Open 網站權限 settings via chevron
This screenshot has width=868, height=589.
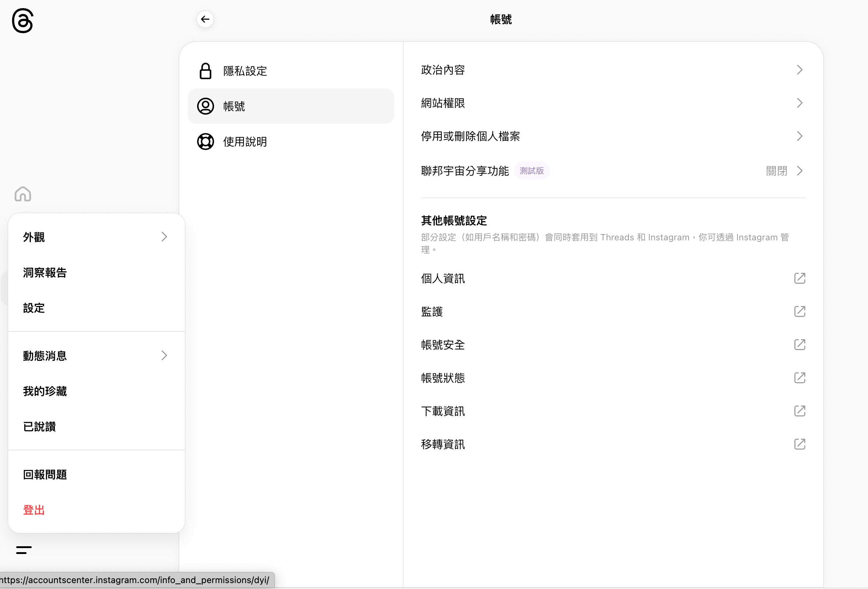[x=799, y=103]
